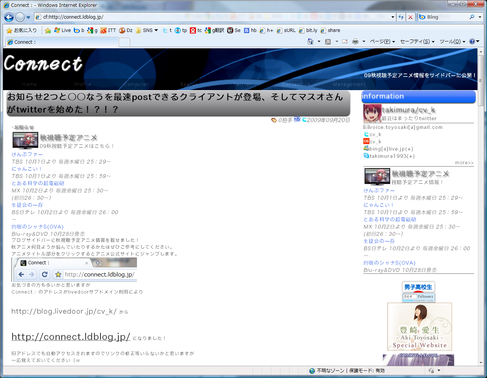Expand the Feeds dropdown arrow
This screenshot has height=378, width=487.
[x=337, y=42]
